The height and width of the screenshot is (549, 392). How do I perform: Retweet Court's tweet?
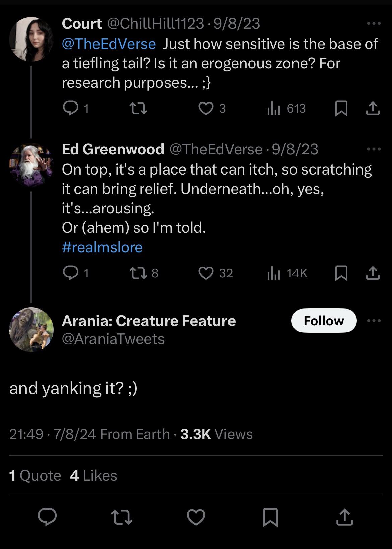click(x=138, y=108)
